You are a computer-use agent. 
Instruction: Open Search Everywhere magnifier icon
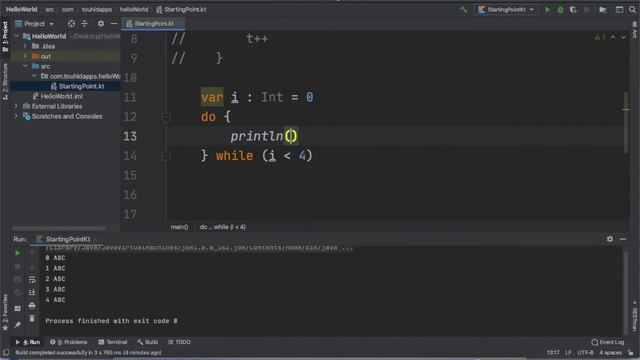[632, 9]
